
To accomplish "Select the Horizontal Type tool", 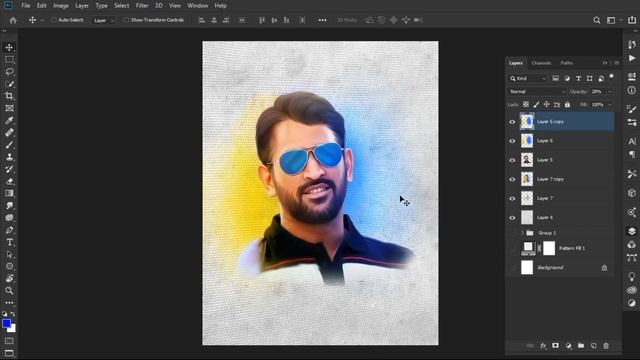I will [9, 242].
